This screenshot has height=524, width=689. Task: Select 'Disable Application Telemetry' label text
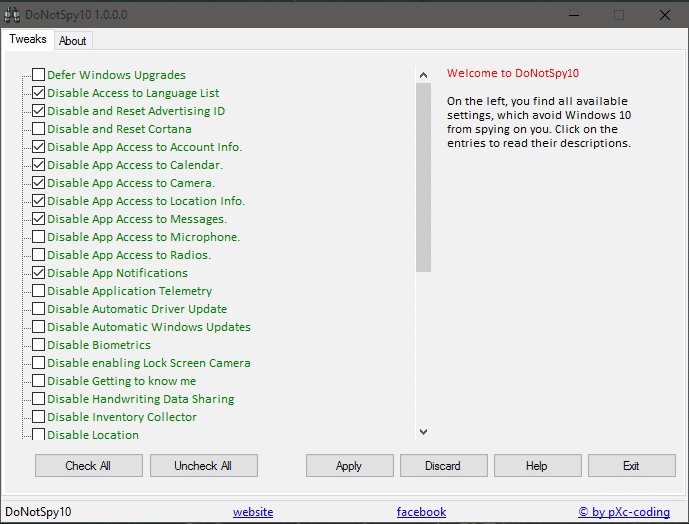(130, 291)
